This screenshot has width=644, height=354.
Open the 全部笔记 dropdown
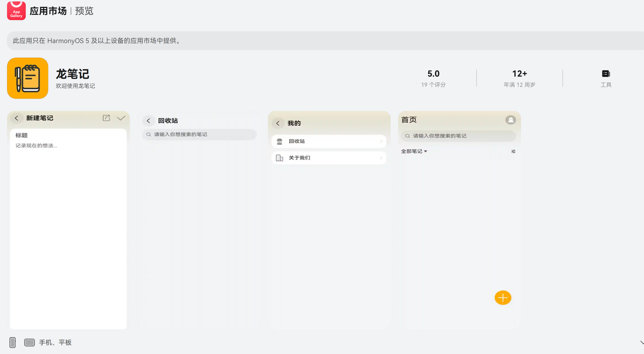tap(414, 151)
